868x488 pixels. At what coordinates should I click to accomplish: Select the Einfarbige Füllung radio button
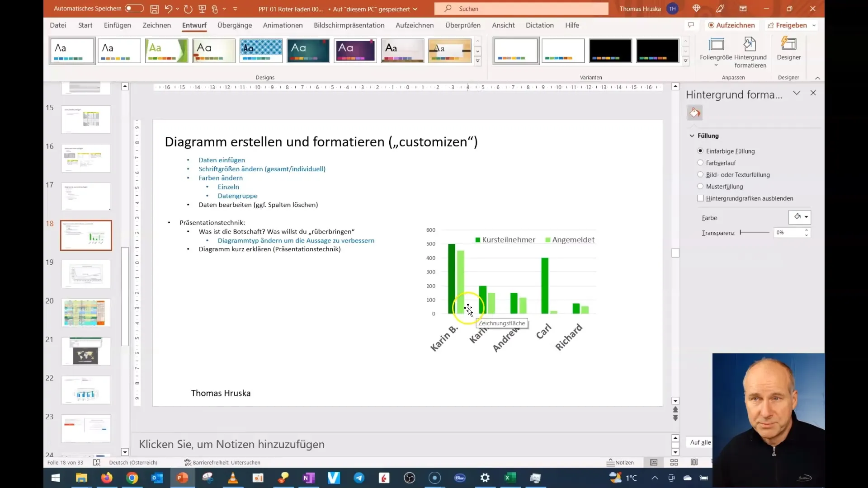(x=700, y=151)
